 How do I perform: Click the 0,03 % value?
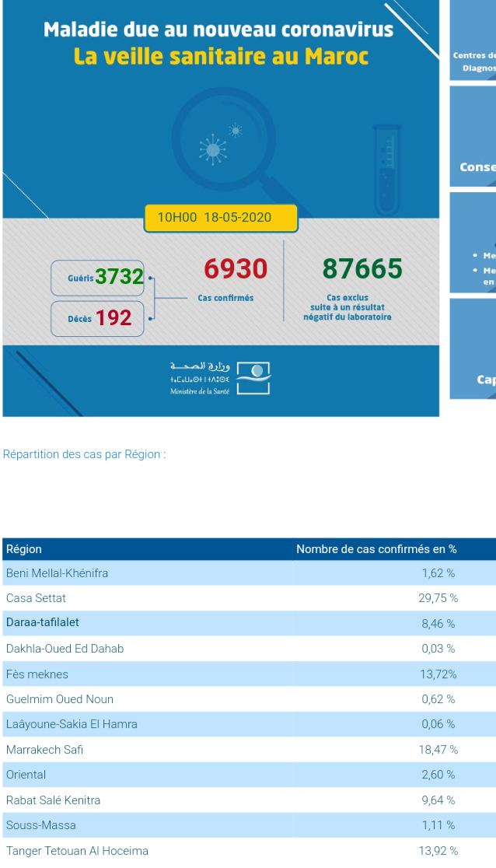click(438, 649)
